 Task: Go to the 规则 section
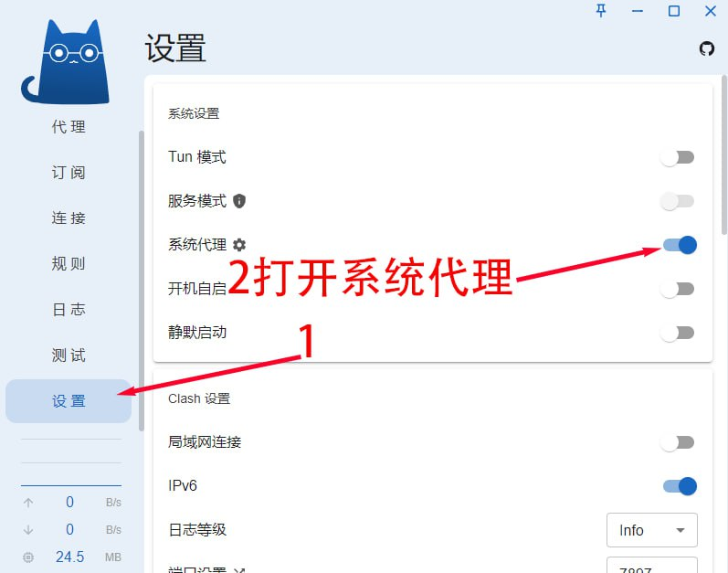(x=69, y=264)
